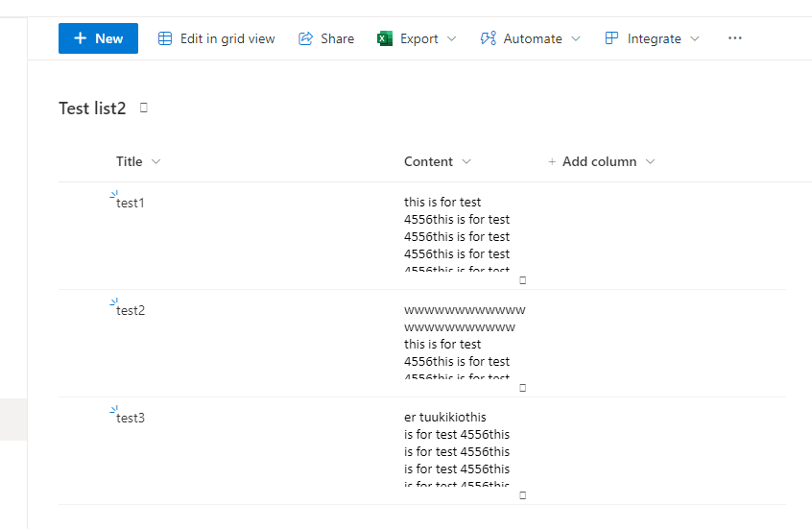Click the New button
Image resolution: width=812 pixels, height=529 pixels.
point(98,38)
